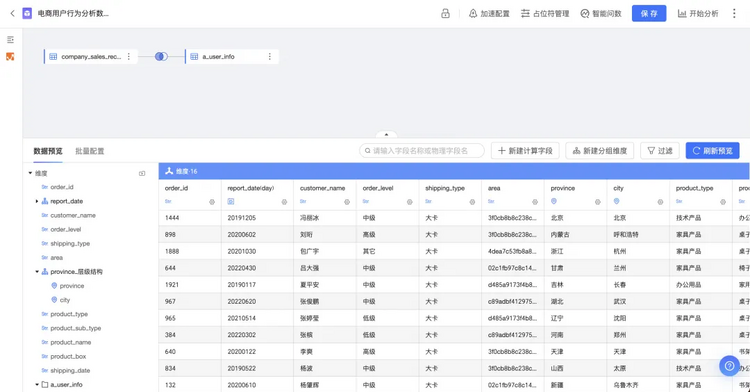
Task: Click the 新建计算字段 button
Action: pos(525,151)
